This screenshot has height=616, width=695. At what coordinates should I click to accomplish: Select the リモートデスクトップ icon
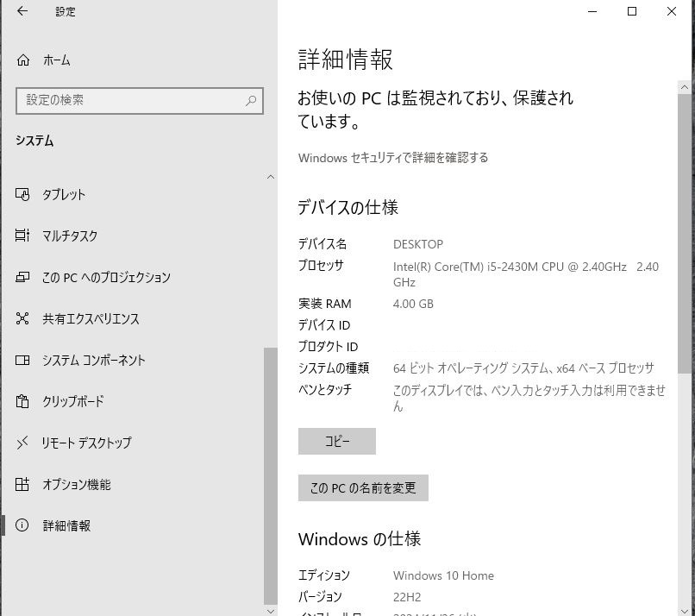(22, 443)
